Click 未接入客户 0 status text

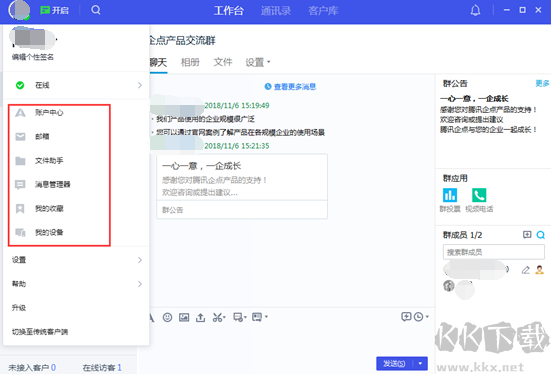tap(32, 368)
